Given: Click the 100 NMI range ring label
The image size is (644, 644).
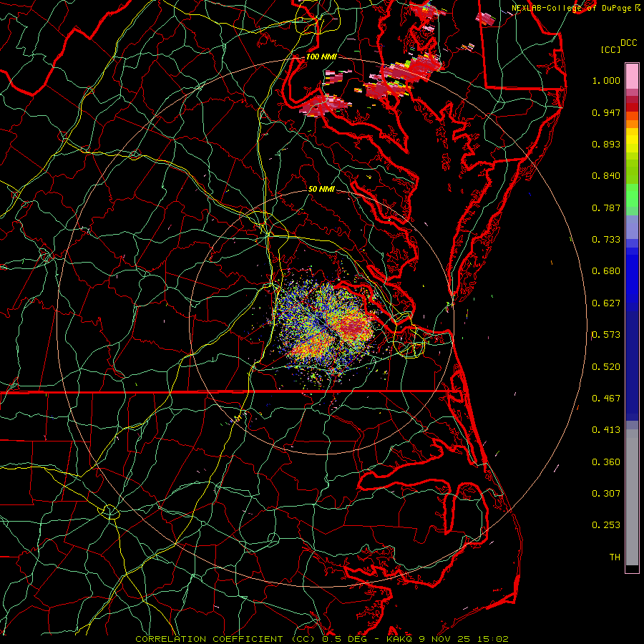Looking at the screenshot, I should 321,57.
